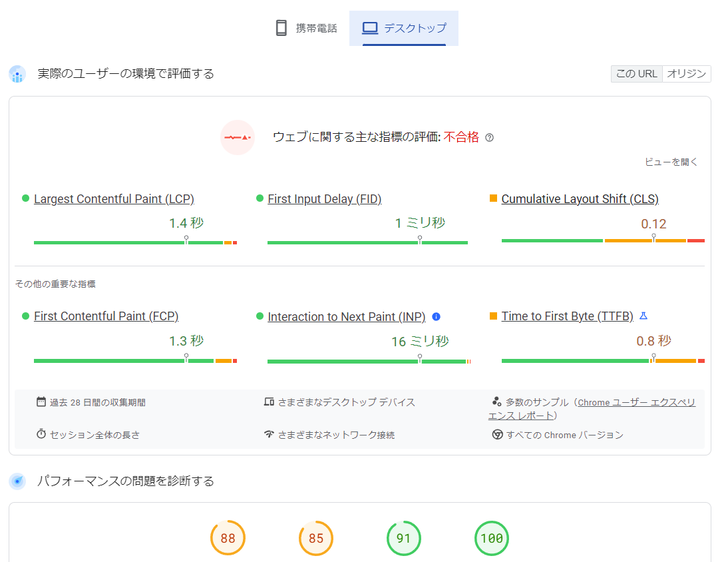
Task: Open First Input Delay (FID) link
Action: [325, 199]
